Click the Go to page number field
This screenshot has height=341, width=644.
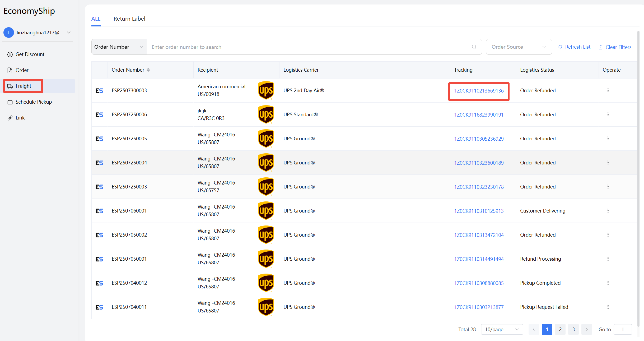point(622,329)
